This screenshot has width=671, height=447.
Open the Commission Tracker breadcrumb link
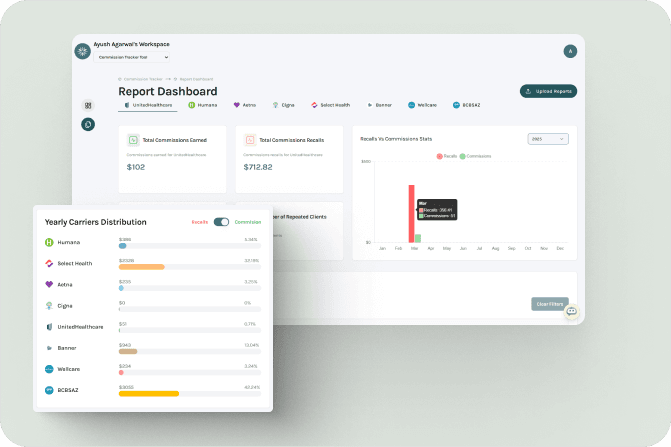pos(141,79)
